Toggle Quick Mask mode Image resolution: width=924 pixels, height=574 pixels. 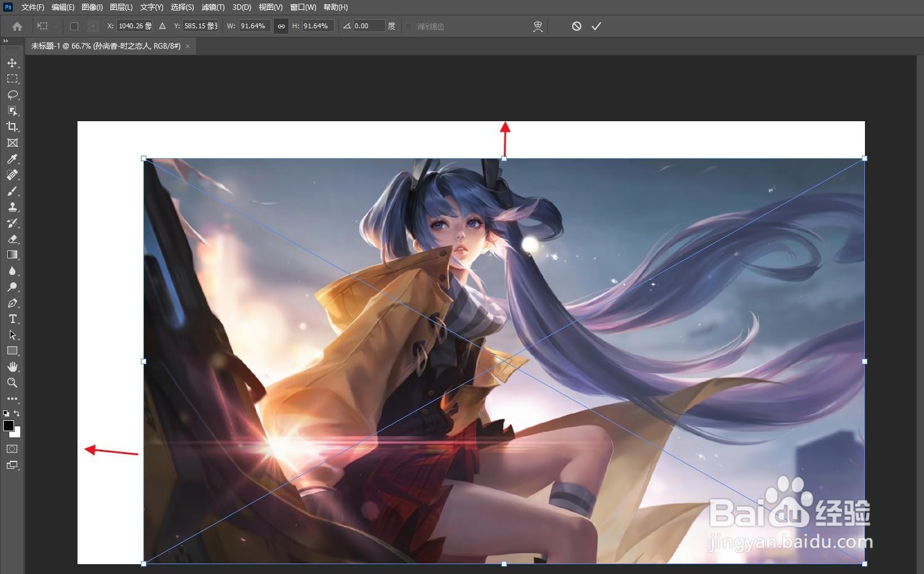coord(12,449)
